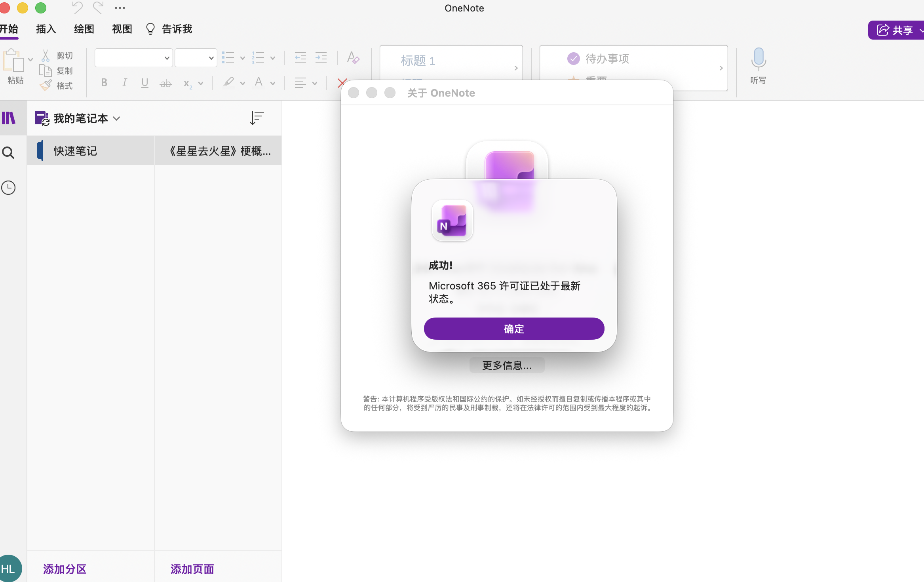Click the search magnifier sidebar icon
Screen dimensions: 924x582
point(8,152)
